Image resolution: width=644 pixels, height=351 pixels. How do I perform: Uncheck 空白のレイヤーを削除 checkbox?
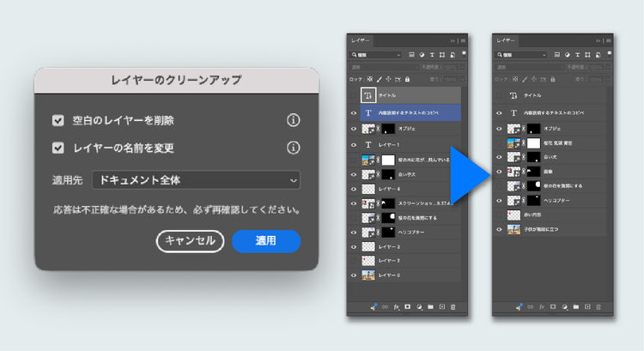58,121
